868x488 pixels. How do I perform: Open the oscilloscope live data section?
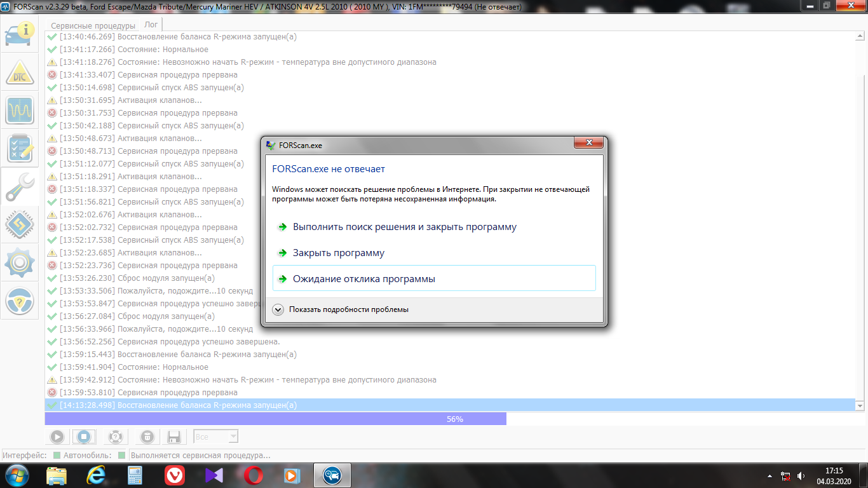tap(20, 111)
